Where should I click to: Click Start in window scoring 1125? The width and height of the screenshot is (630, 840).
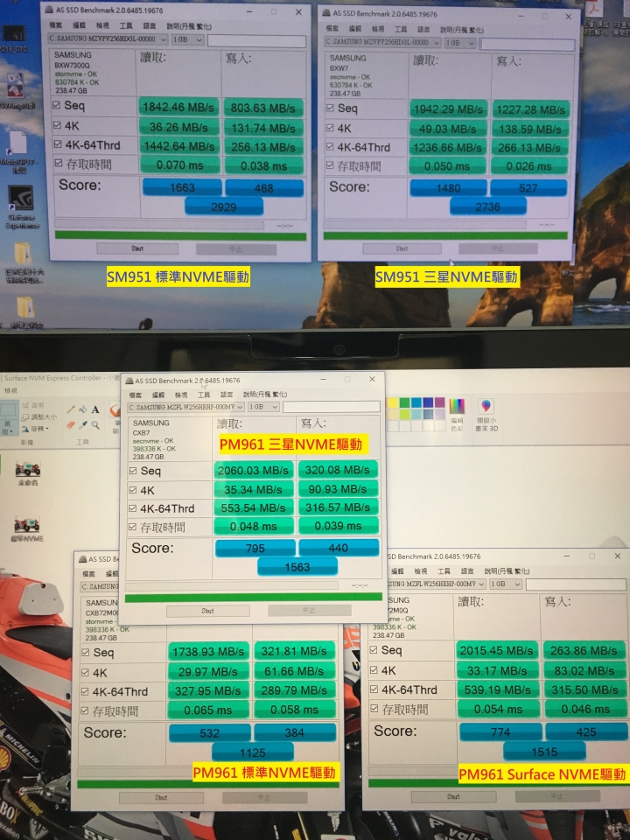(161, 798)
